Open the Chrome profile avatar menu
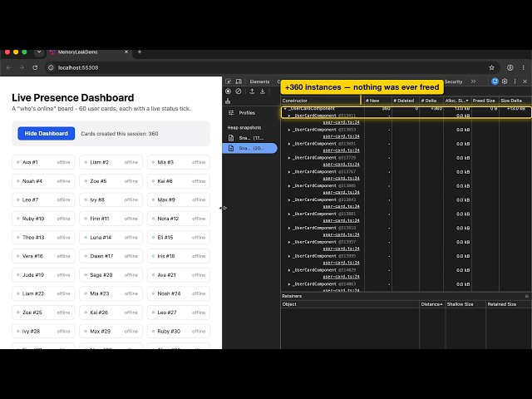Image resolution: width=532 pixels, height=399 pixels. (510, 67)
